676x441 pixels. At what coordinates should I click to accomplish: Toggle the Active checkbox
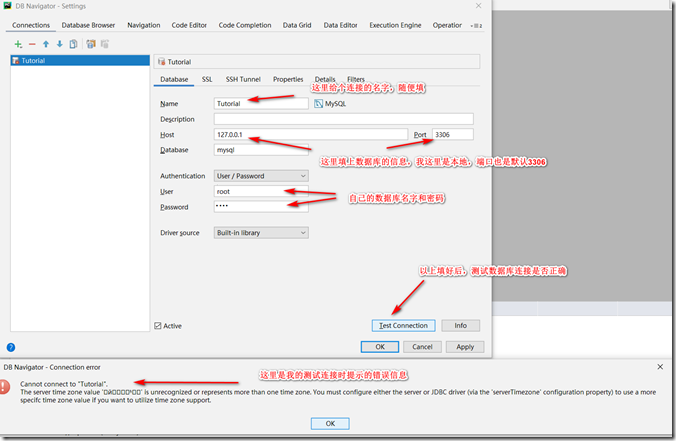tap(158, 326)
